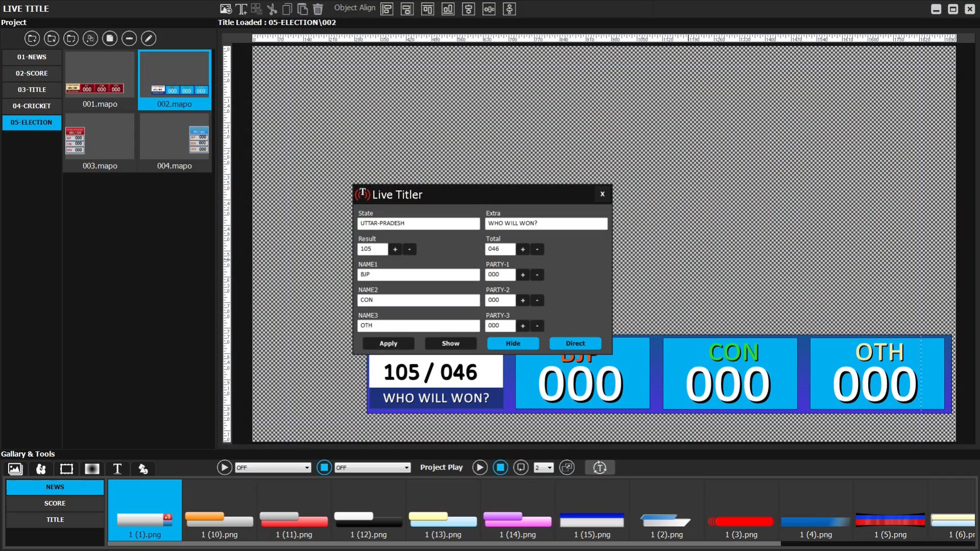Click the Align Left object icon
Image resolution: width=980 pixels, height=551 pixels.
(387, 9)
